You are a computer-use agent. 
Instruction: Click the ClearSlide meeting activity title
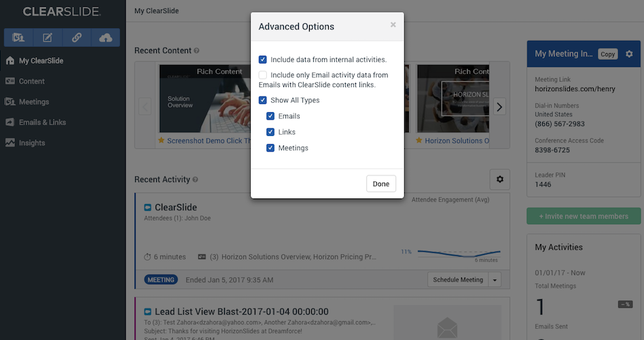click(176, 207)
